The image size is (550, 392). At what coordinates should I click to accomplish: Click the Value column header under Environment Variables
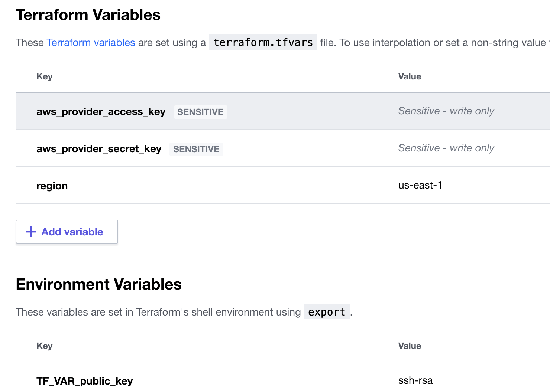click(410, 346)
